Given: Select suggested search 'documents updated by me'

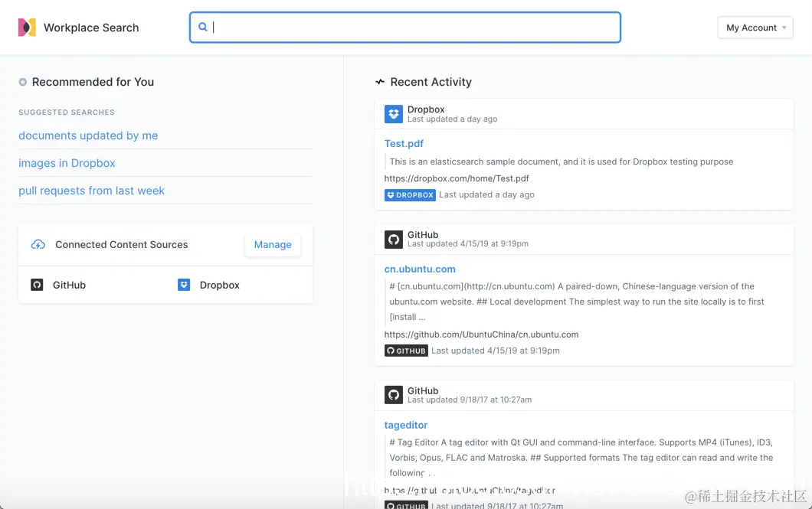Looking at the screenshot, I should coord(88,135).
